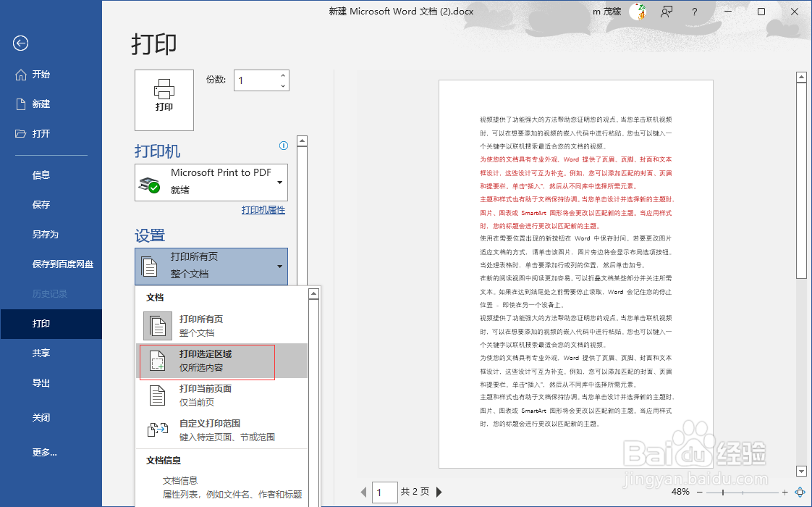Screen dimensions: 812x507
Task: Choose 打印所有页 整个文档 in list
Action: 222,326
